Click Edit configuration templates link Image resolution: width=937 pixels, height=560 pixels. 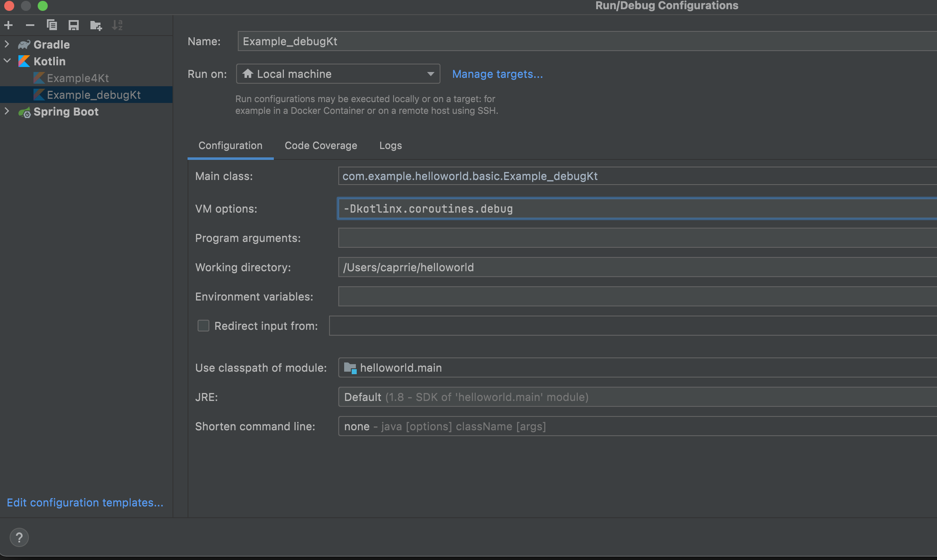click(85, 503)
